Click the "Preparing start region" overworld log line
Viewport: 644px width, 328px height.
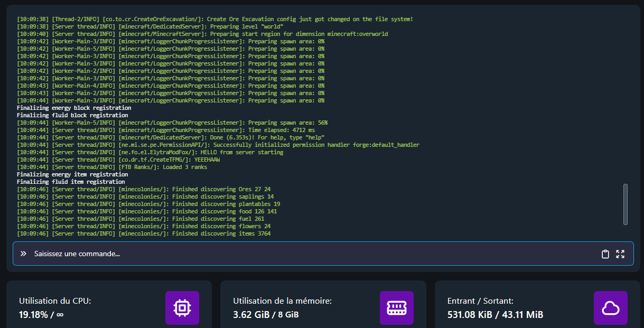202,34
